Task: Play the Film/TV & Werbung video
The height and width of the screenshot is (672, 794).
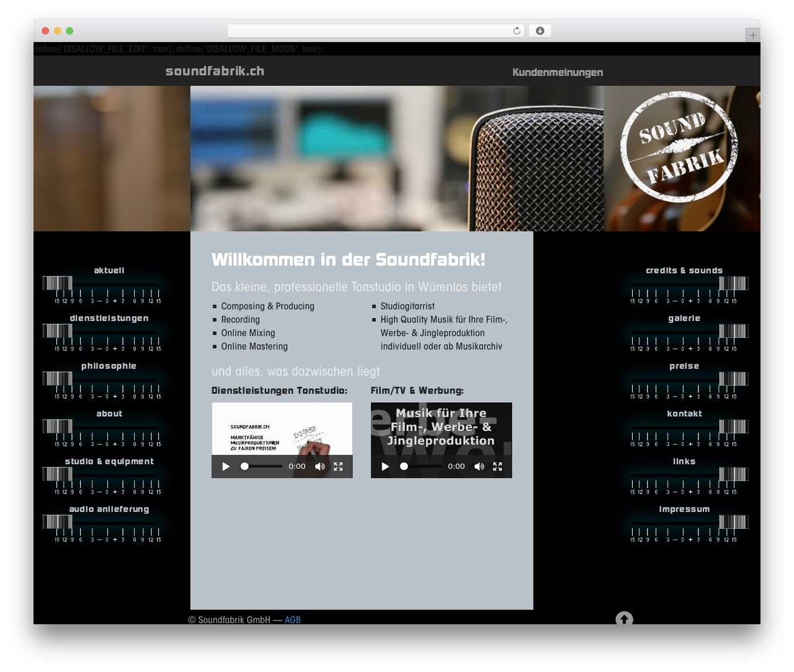Action: tap(385, 466)
